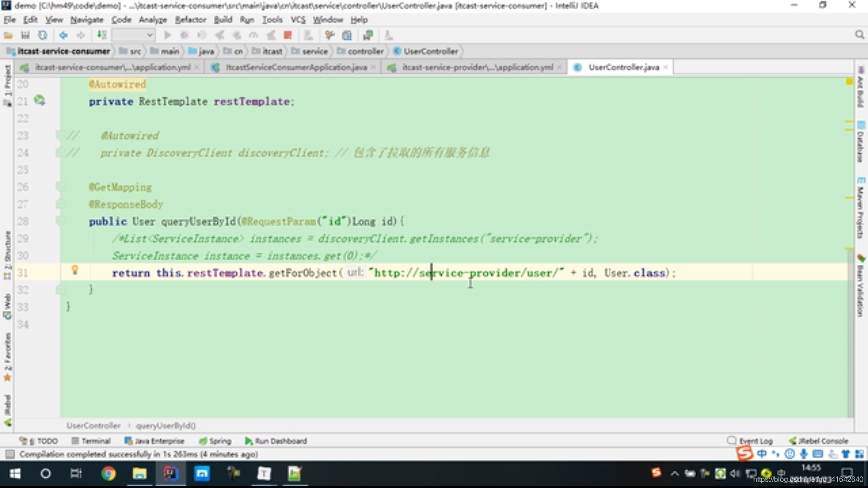This screenshot has height=488, width=868.
Task: Click the lightbulb intention icon on line 31
Action: tap(75, 271)
